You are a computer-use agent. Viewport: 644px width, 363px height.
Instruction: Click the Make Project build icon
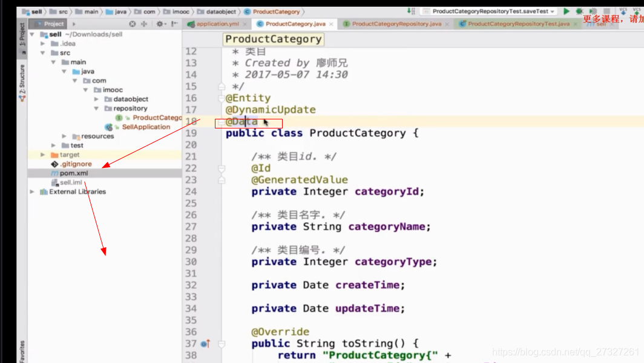pos(411,12)
